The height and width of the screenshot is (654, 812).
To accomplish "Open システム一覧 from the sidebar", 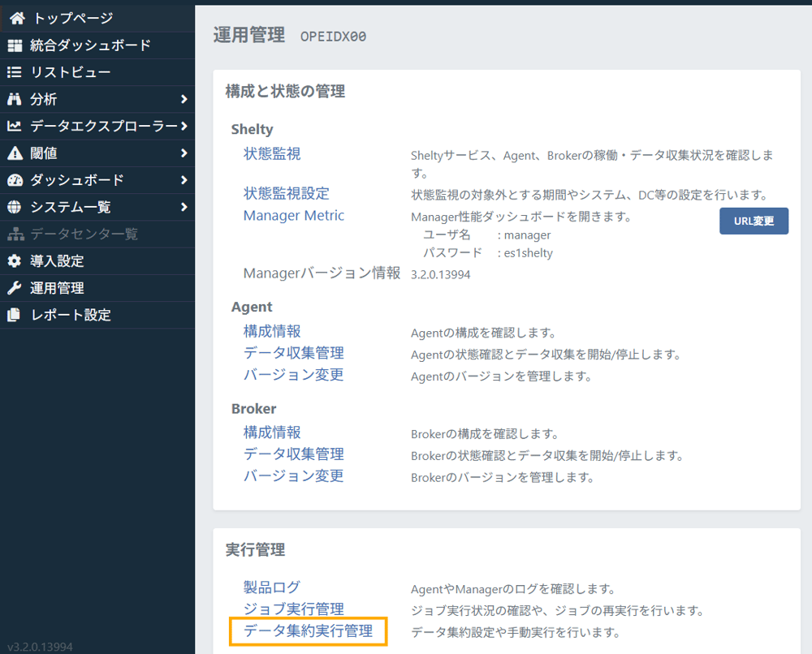I will [71, 207].
